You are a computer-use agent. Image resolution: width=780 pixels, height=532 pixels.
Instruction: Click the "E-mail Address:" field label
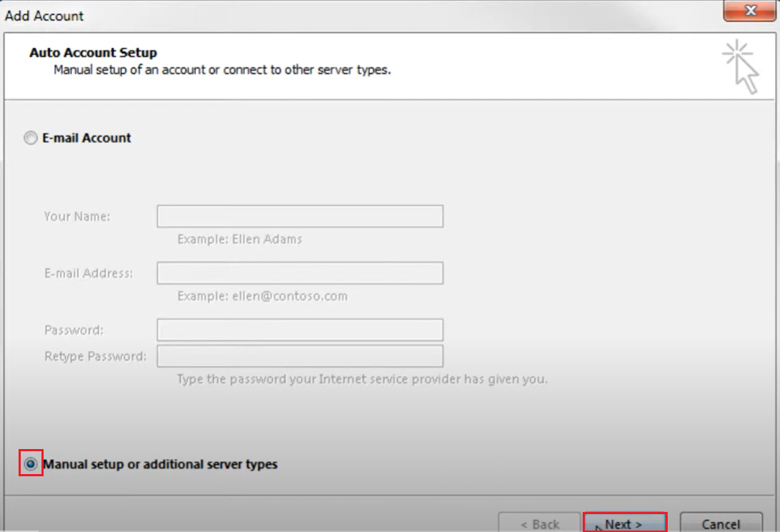coord(89,273)
